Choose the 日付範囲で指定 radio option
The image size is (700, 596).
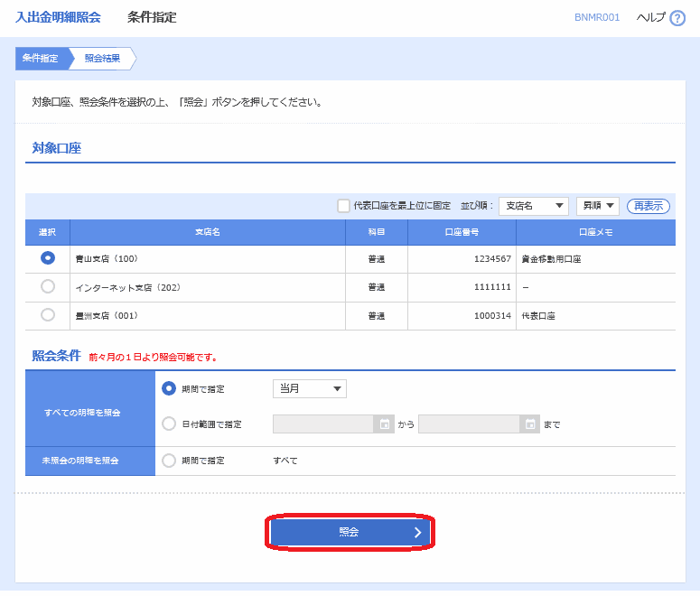point(169,424)
